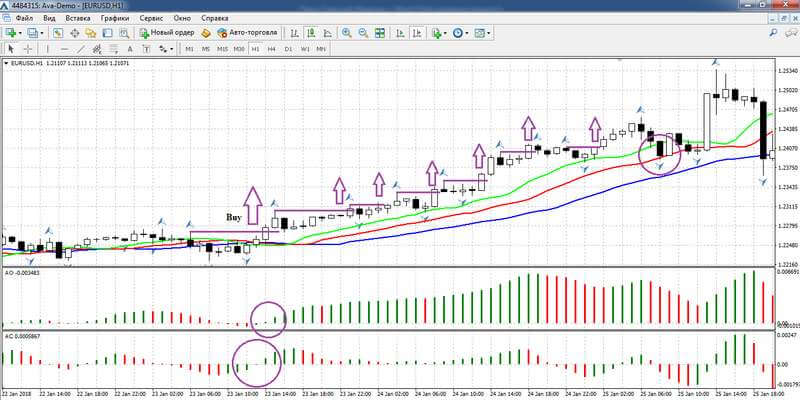Open the Вставка menu

(78, 18)
